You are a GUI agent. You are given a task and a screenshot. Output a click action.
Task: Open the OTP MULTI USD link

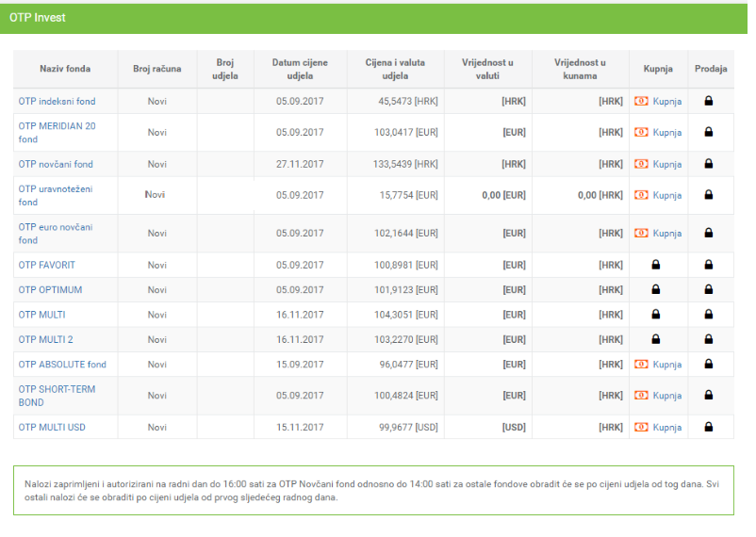(x=52, y=428)
